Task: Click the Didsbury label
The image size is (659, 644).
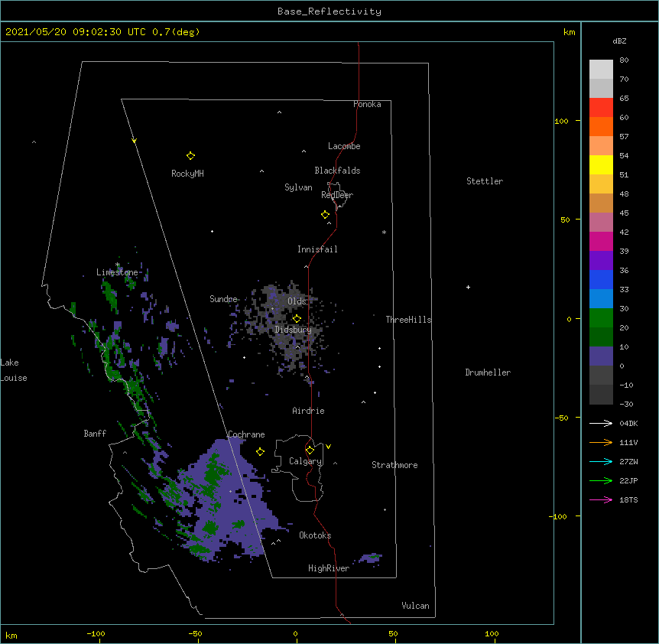Action: (294, 330)
